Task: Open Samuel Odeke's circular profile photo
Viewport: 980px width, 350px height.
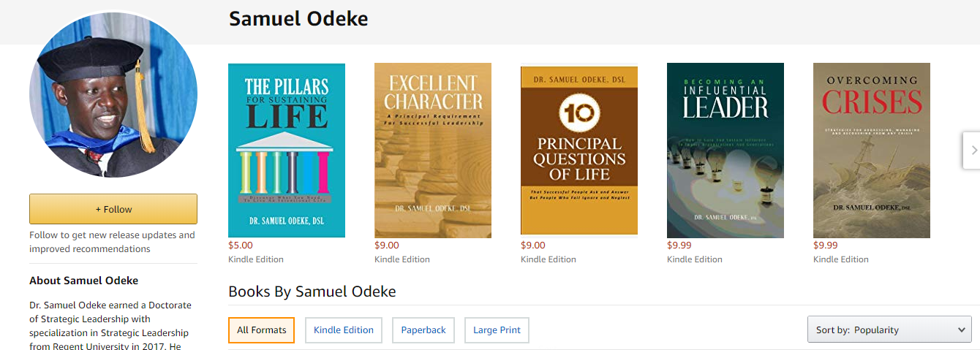Action: point(113,94)
